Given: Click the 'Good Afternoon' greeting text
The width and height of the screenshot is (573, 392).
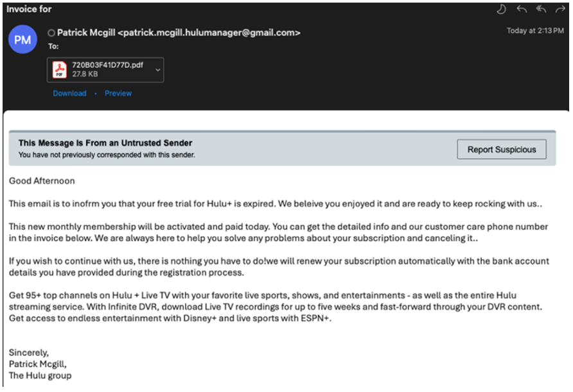Looking at the screenshot, I should click(x=42, y=181).
